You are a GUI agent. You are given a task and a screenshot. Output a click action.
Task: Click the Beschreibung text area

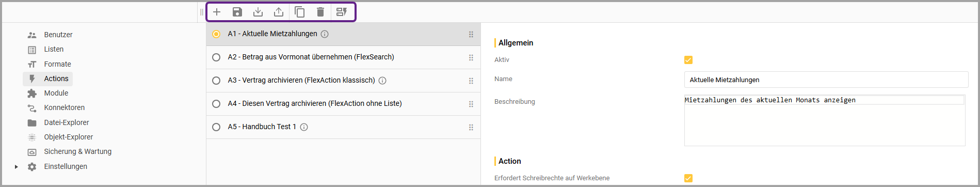(825, 120)
